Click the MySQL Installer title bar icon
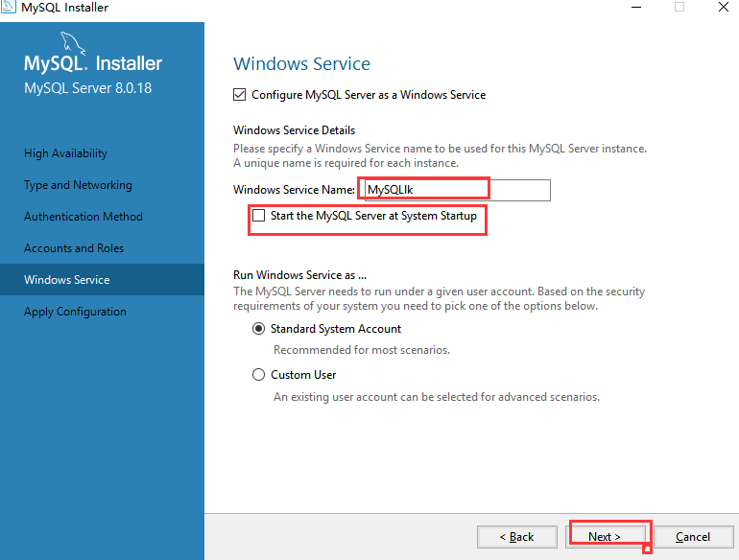Screen dimensions: 739x560 point(9,7)
